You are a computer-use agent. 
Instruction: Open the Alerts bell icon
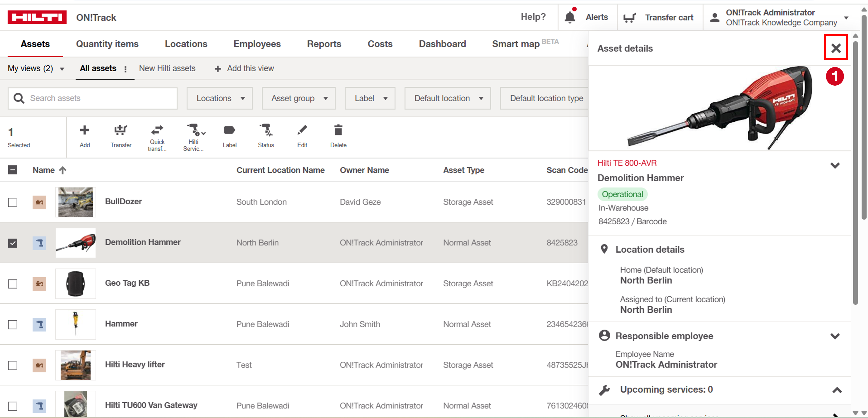coord(570,17)
